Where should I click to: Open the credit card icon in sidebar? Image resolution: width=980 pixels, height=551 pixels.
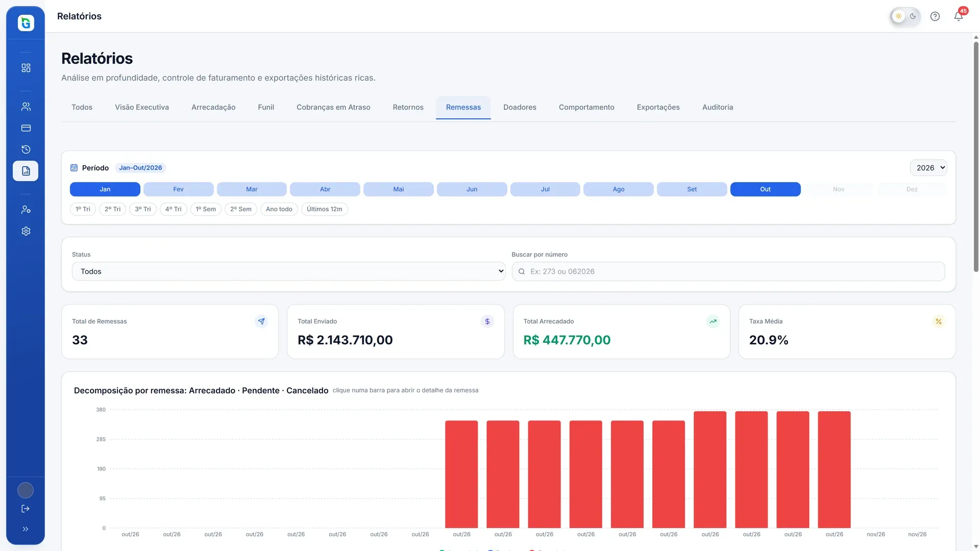point(26,128)
